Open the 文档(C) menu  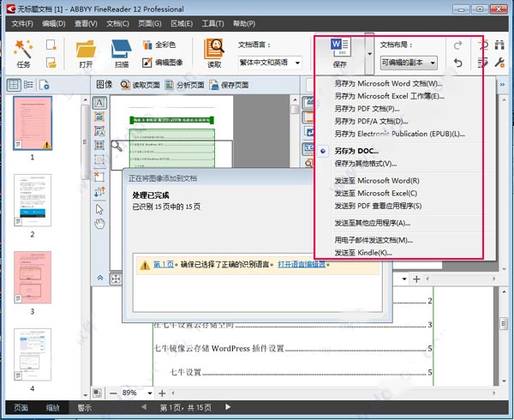point(117,24)
